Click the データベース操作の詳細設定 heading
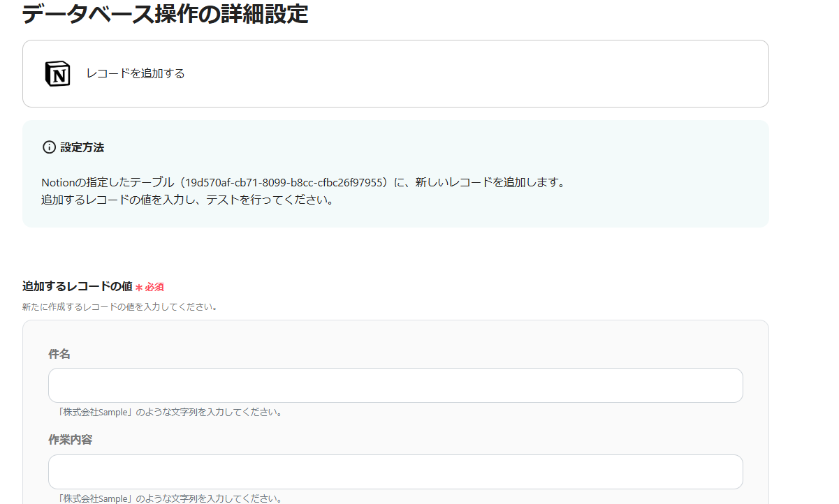 [165, 13]
